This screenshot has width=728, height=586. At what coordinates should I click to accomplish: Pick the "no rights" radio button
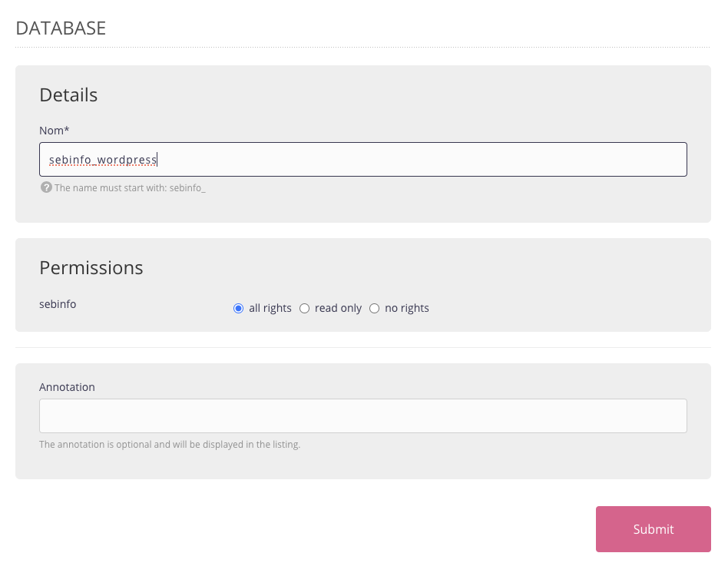coord(375,309)
